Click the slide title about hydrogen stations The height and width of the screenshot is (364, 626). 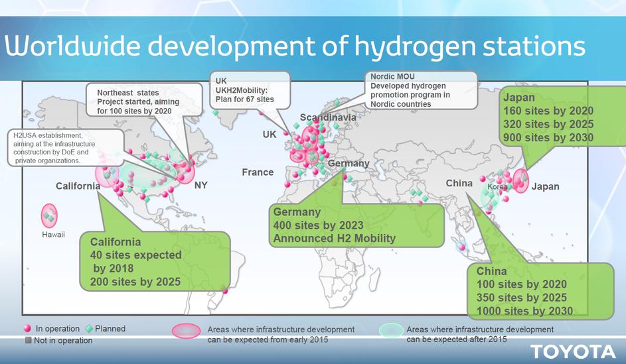tap(295, 46)
